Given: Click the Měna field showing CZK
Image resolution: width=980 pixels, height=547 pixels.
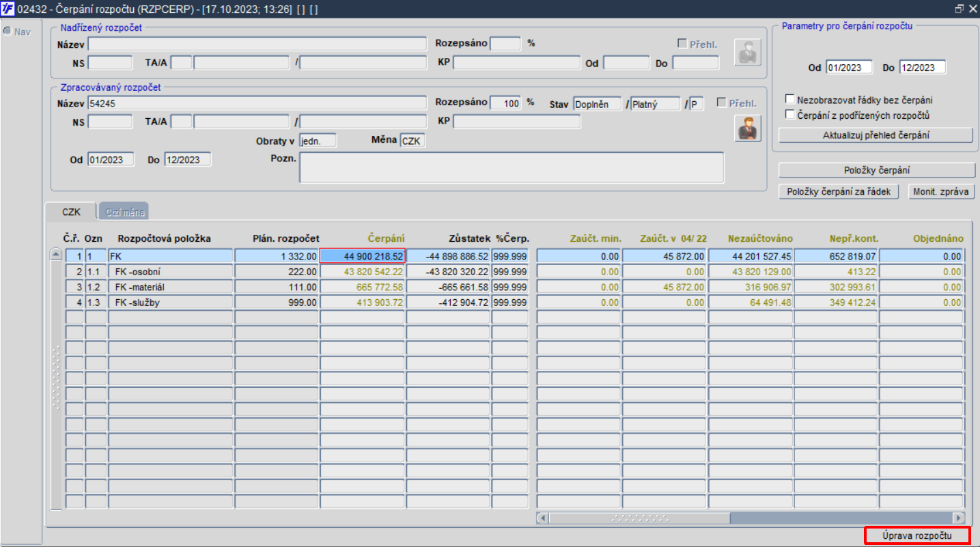Looking at the screenshot, I should (x=412, y=141).
